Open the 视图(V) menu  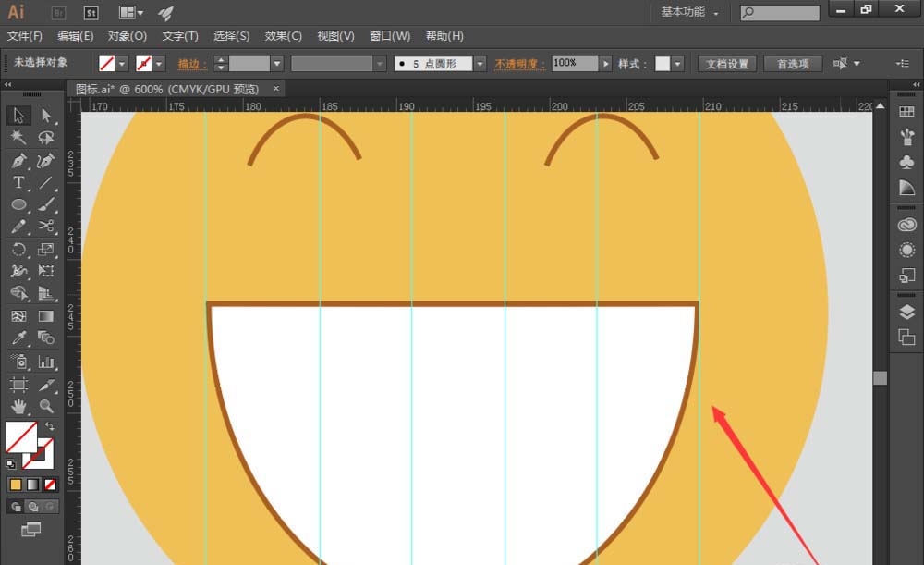point(336,37)
